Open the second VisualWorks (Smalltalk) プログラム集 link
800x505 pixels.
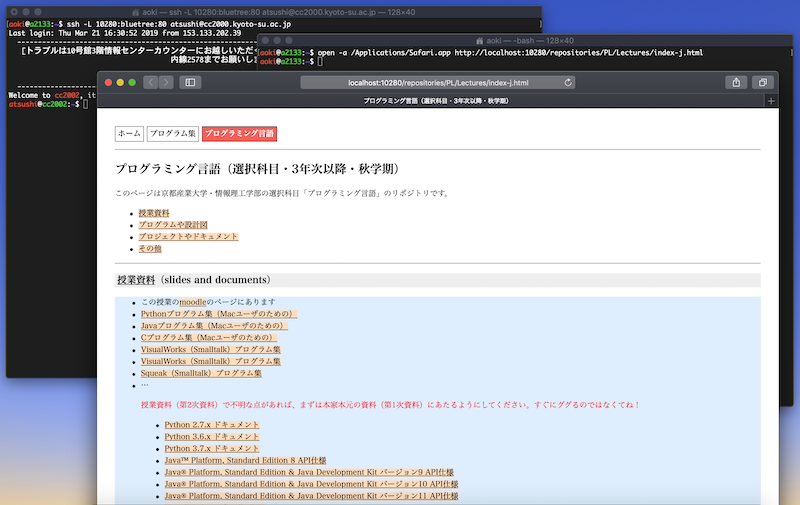coord(211,361)
